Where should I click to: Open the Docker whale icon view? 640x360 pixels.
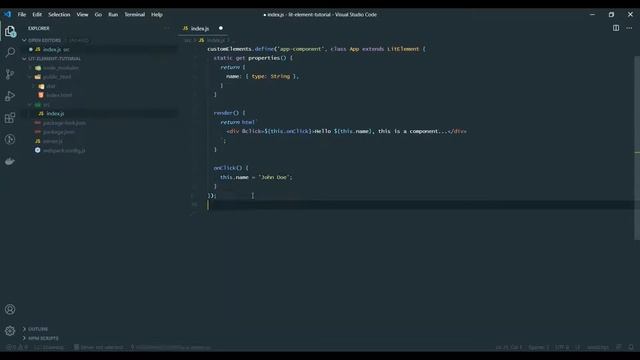click(x=10, y=161)
